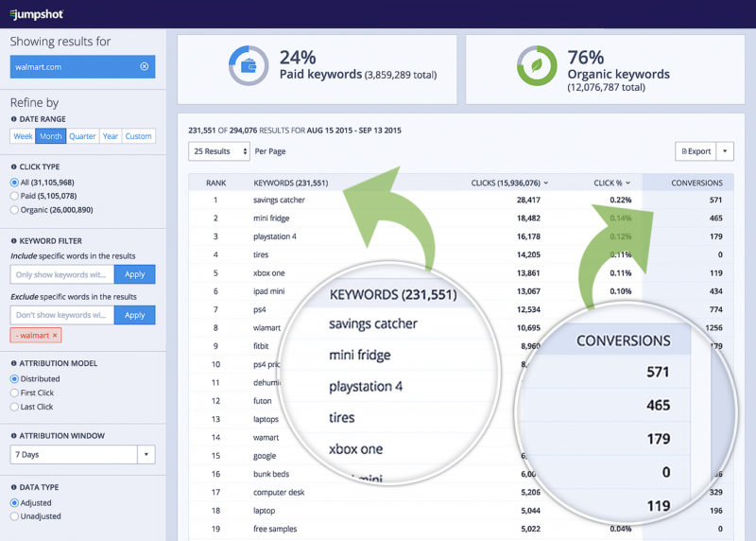Click the 24% Paid keywords summary

click(318, 69)
